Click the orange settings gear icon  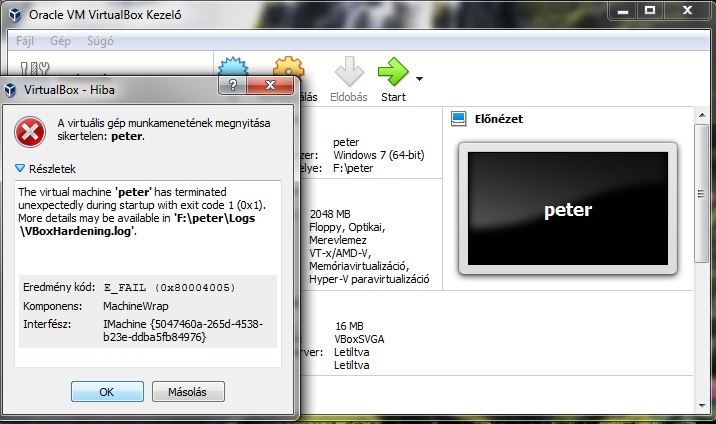click(x=289, y=67)
